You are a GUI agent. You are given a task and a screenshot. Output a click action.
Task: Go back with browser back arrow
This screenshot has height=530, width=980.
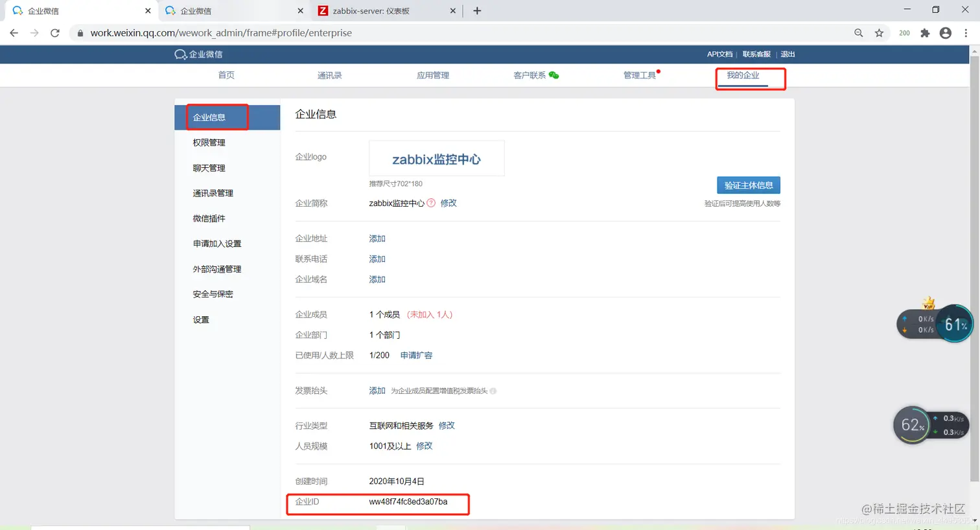point(14,33)
